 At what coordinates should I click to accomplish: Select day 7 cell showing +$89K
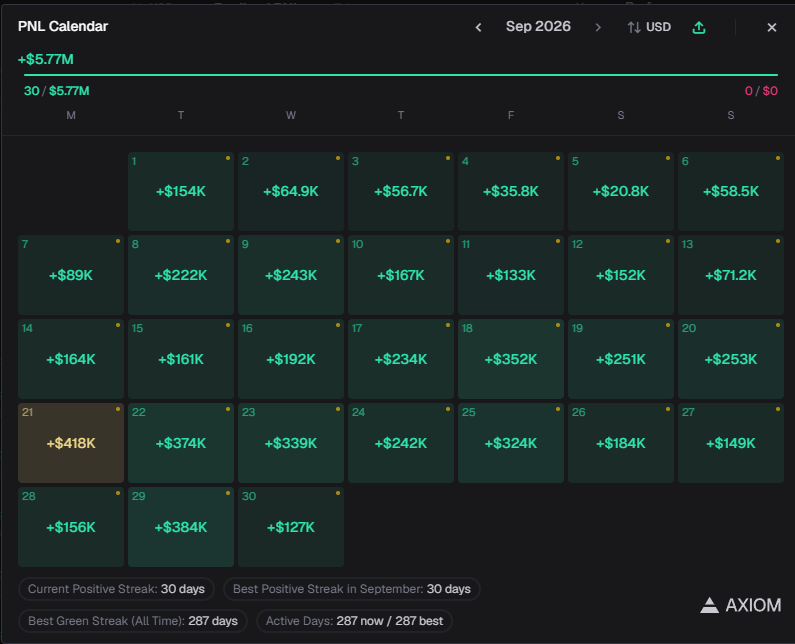[x=71, y=275]
